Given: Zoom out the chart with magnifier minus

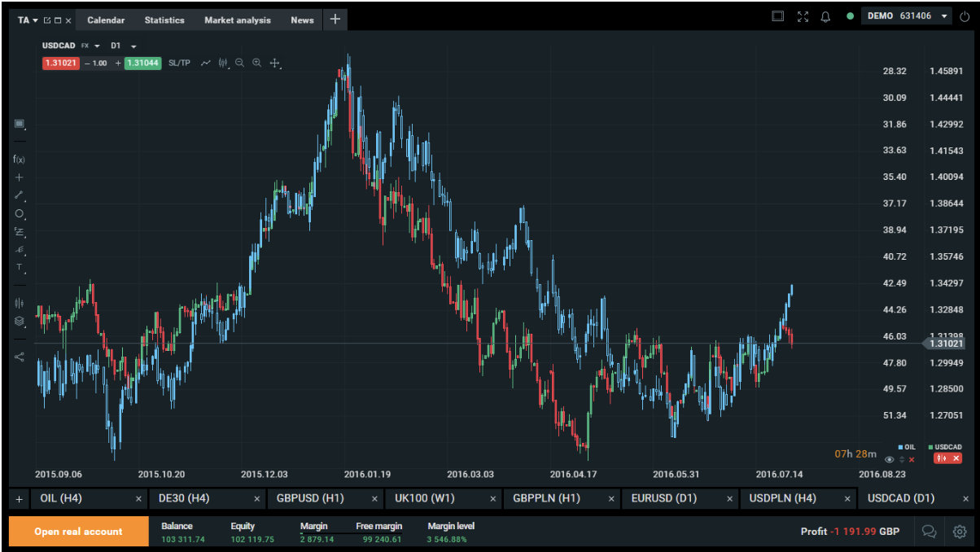Looking at the screenshot, I should pyautogui.click(x=239, y=63).
